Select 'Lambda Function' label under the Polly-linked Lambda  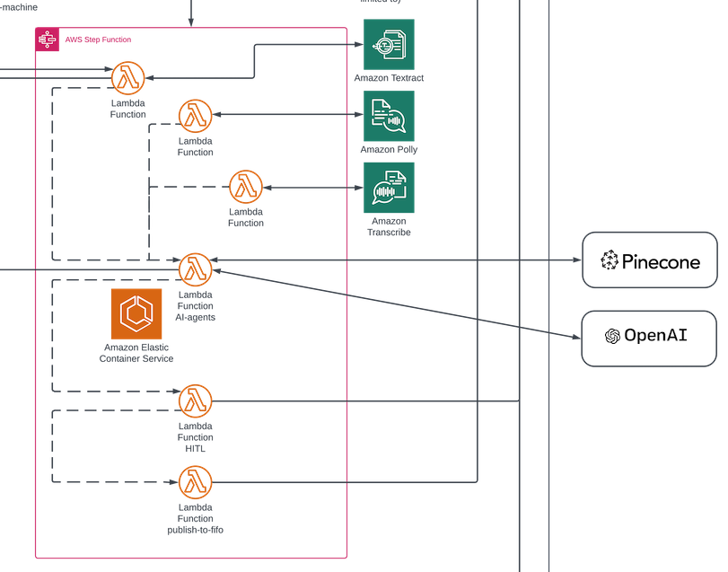[x=195, y=146]
